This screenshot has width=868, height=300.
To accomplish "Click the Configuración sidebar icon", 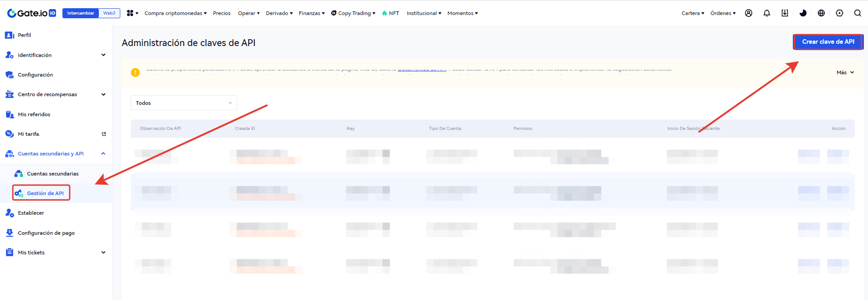I will tap(10, 75).
